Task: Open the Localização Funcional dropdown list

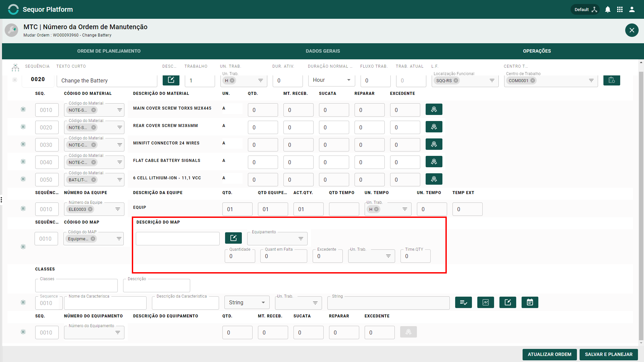Action: click(x=492, y=80)
